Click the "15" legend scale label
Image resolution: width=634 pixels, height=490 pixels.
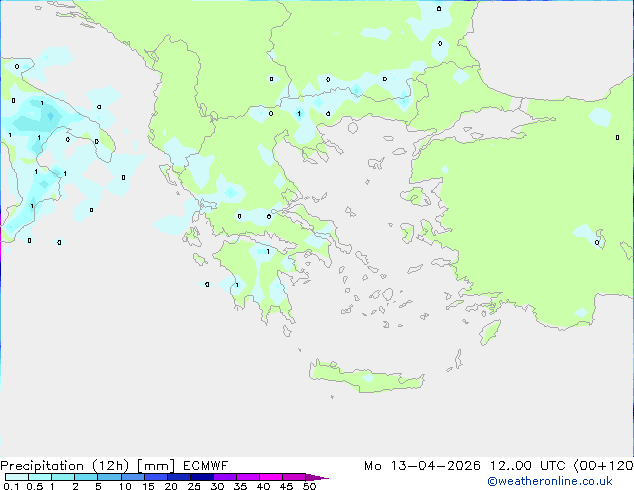[148, 486]
